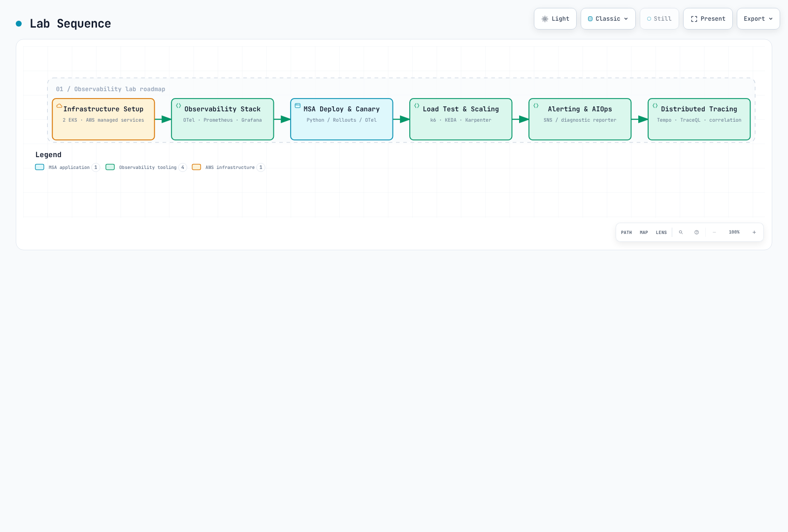
Task: Click arrow from Alerting & AIOps to Distributed Tracing
Action: tap(640, 119)
